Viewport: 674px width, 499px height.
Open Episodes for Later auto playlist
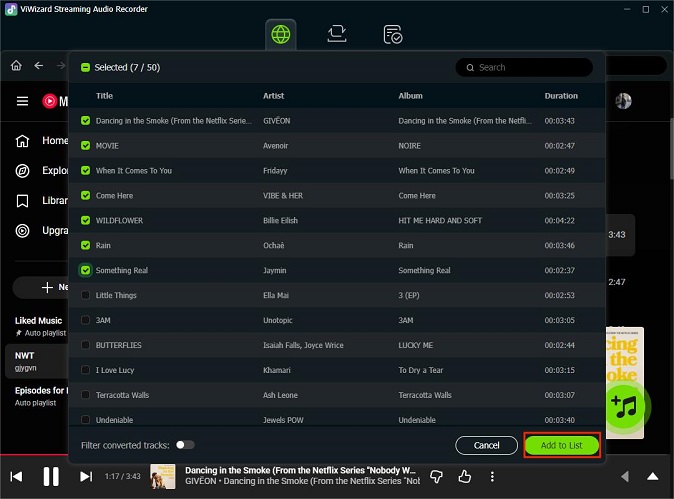41,396
